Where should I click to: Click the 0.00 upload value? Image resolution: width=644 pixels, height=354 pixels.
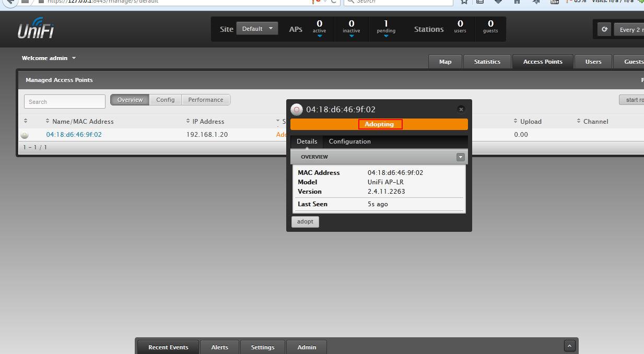click(521, 134)
